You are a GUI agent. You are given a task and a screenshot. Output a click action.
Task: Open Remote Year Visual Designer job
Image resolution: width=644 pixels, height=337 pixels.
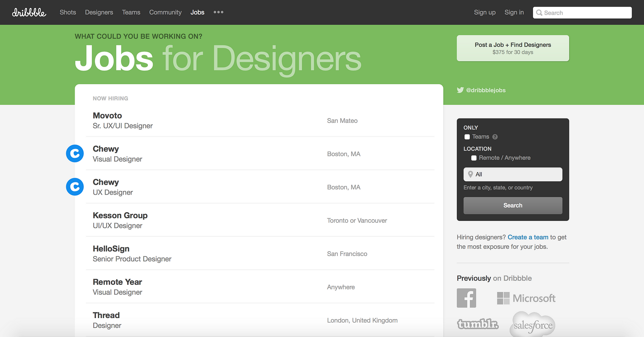click(x=260, y=287)
